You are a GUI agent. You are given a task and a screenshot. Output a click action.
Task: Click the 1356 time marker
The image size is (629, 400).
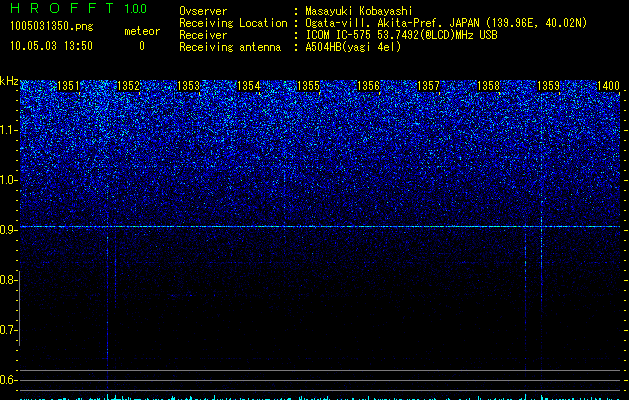(x=368, y=86)
